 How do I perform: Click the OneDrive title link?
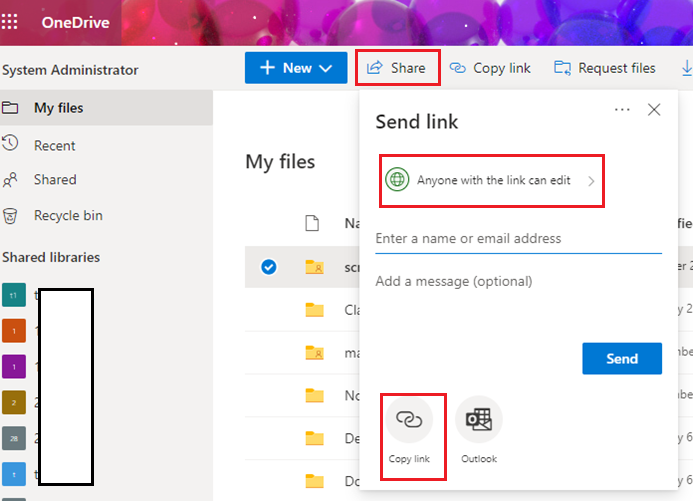pyautogui.click(x=76, y=23)
